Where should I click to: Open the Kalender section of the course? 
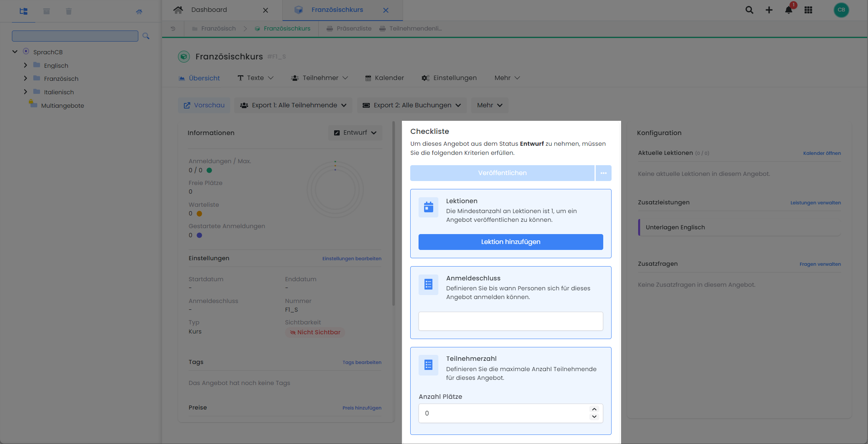384,78
